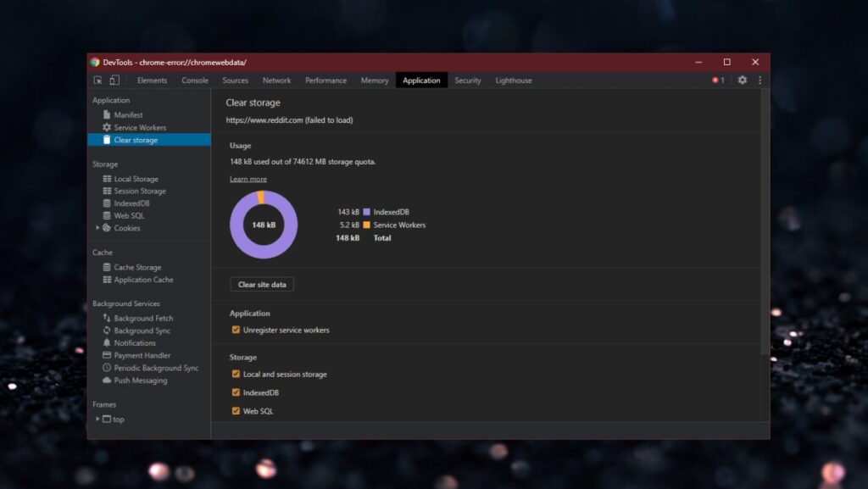
Task: Disable the IndexedDB storage checkbox
Action: [x=236, y=392]
